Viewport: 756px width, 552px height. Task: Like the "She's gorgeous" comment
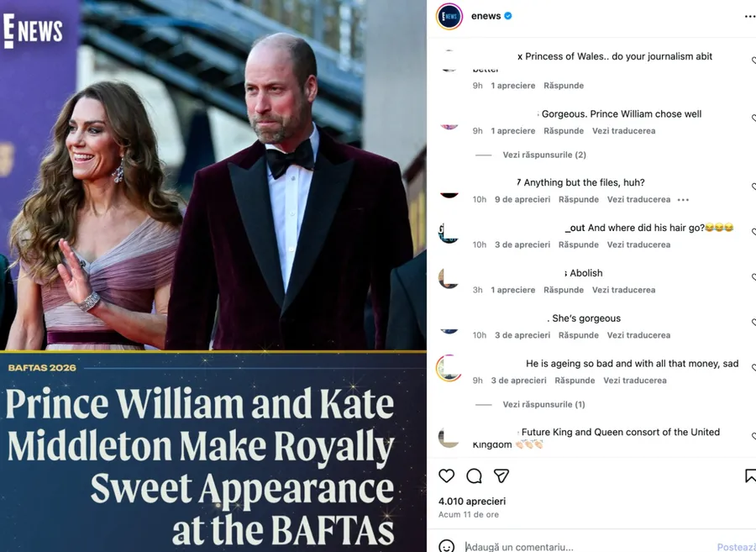coord(753,323)
